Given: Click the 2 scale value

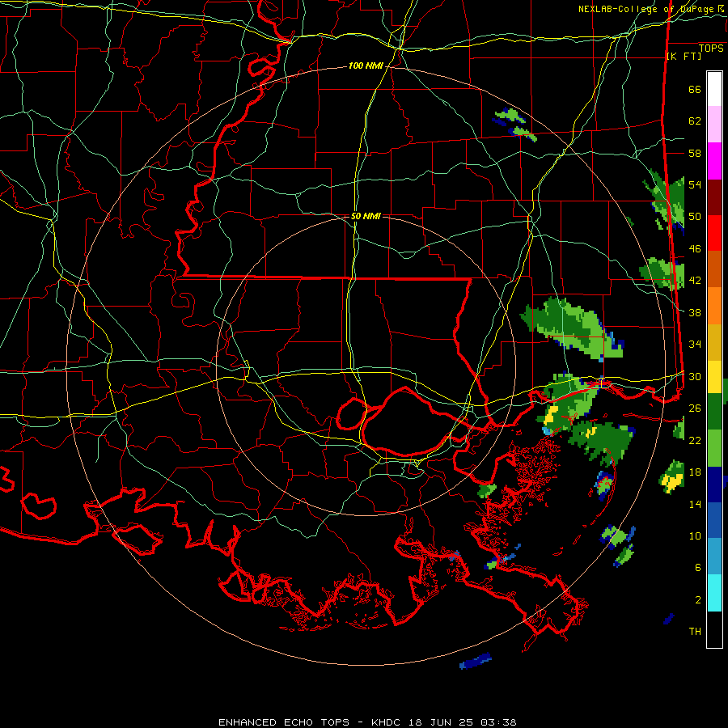Looking at the screenshot, I should [698, 599].
